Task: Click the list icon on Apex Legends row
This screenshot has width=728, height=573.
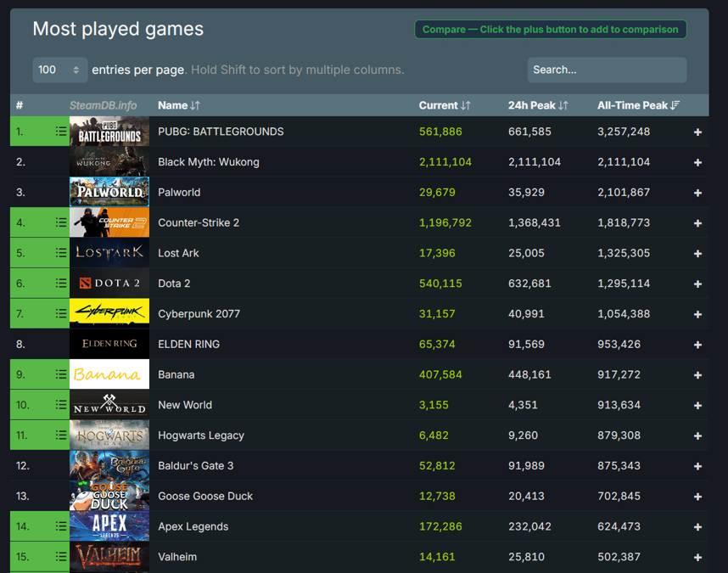Action: point(61,526)
